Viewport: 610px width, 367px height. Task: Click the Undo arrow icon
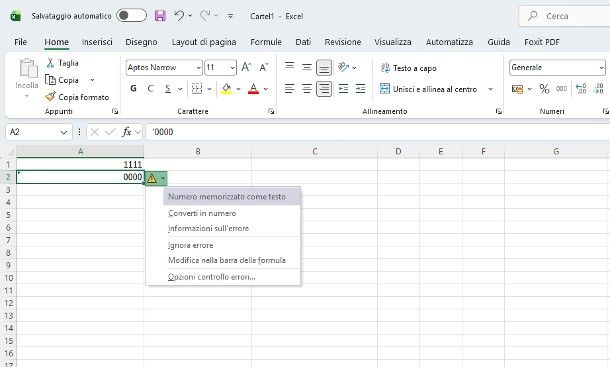(179, 16)
